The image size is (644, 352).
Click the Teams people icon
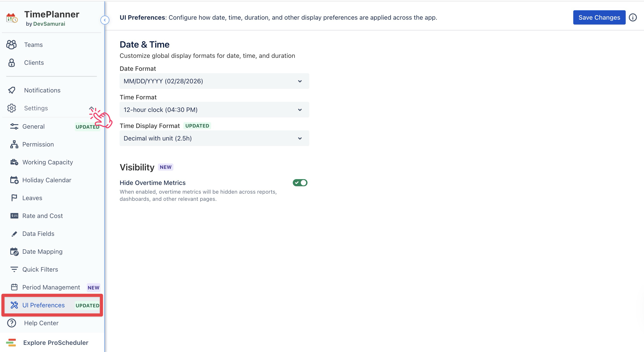point(12,45)
